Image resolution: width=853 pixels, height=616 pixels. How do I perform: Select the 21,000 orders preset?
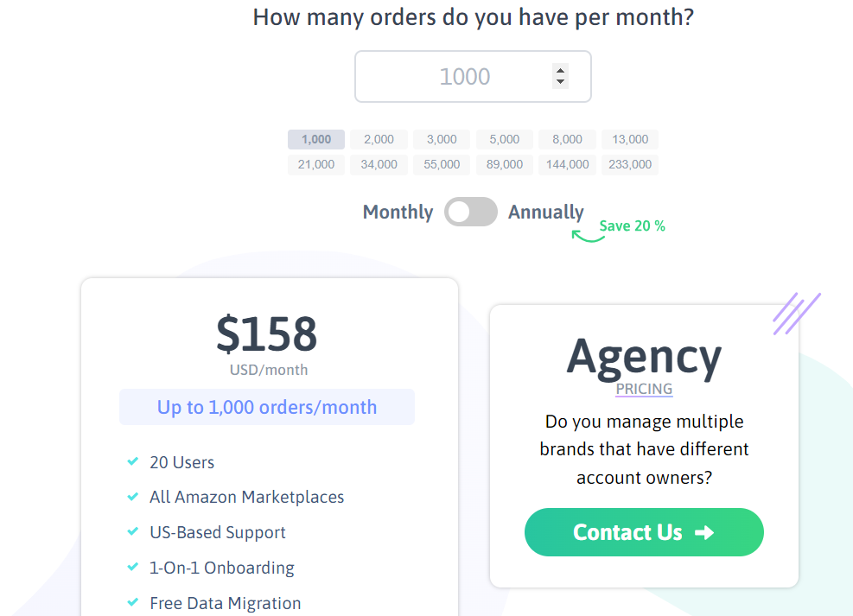316,164
